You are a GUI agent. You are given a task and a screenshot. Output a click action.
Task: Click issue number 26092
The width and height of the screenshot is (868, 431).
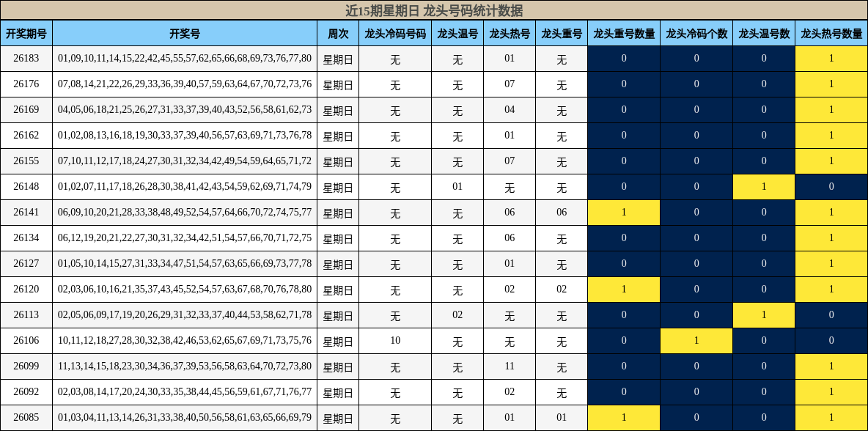pyautogui.click(x=26, y=392)
